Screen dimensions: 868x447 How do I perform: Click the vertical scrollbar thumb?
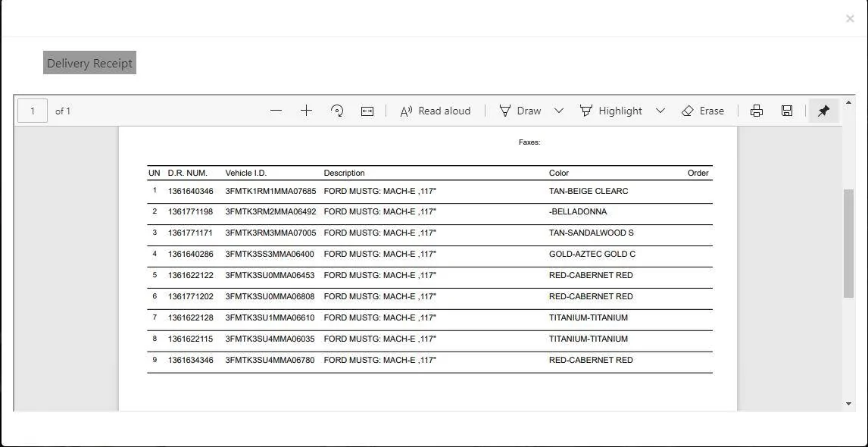(x=848, y=244)
